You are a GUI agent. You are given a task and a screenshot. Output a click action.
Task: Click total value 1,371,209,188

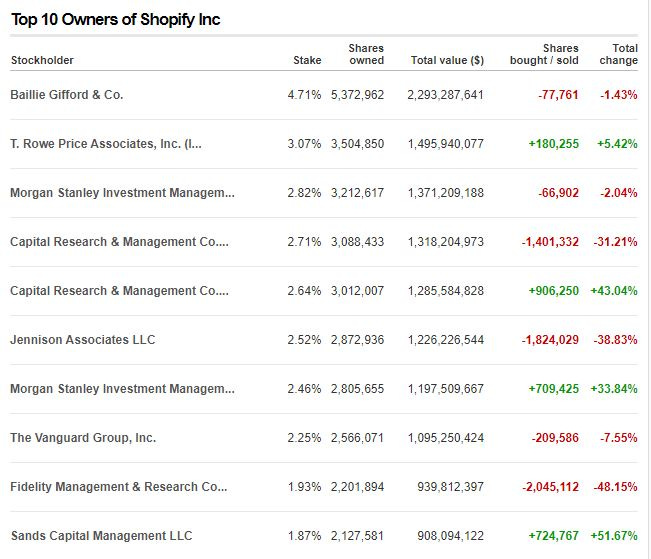pyautogui.click(x=445, y=193)
